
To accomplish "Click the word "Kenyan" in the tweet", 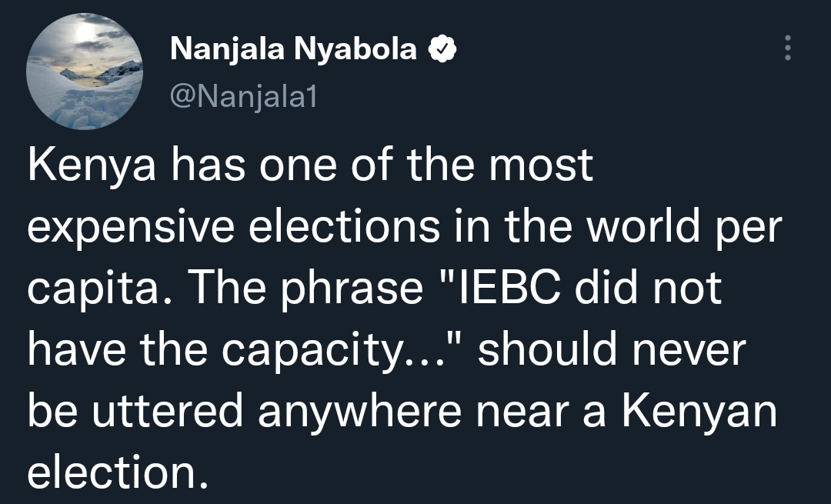I will click(699, 410).
